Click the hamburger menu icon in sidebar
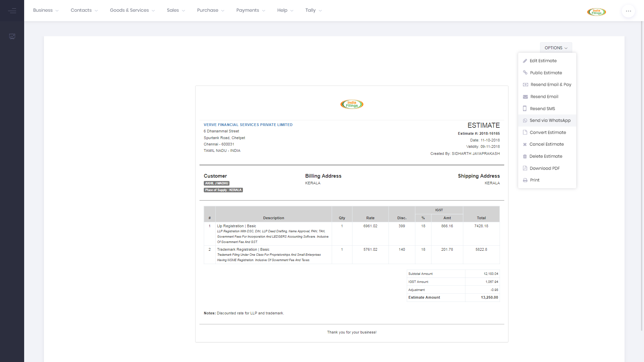The height and width of the screenshot is (362, 644). tap(12, 11)
